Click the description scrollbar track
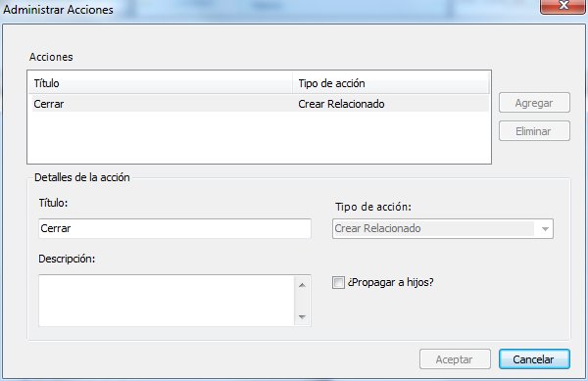 click(302, 302)
